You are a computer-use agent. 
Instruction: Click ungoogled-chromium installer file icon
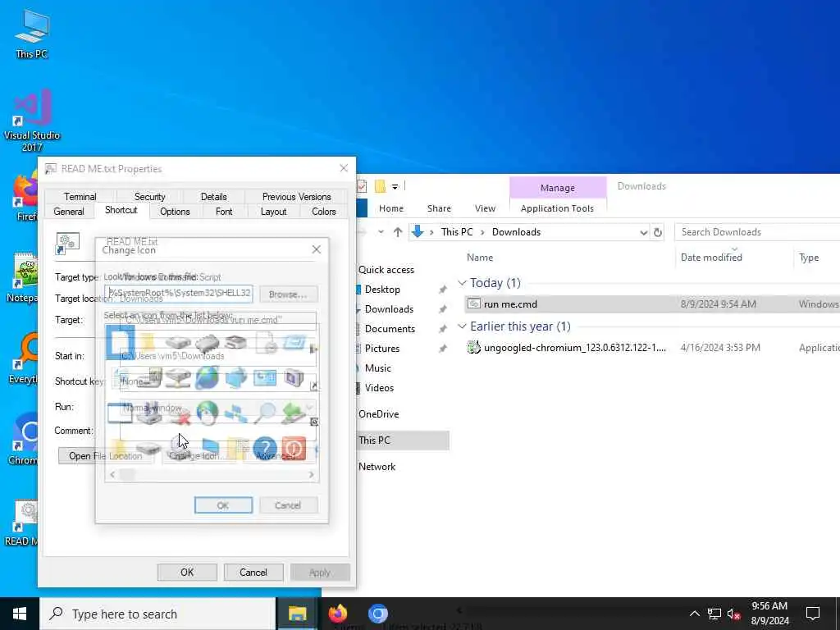(474, 348)
